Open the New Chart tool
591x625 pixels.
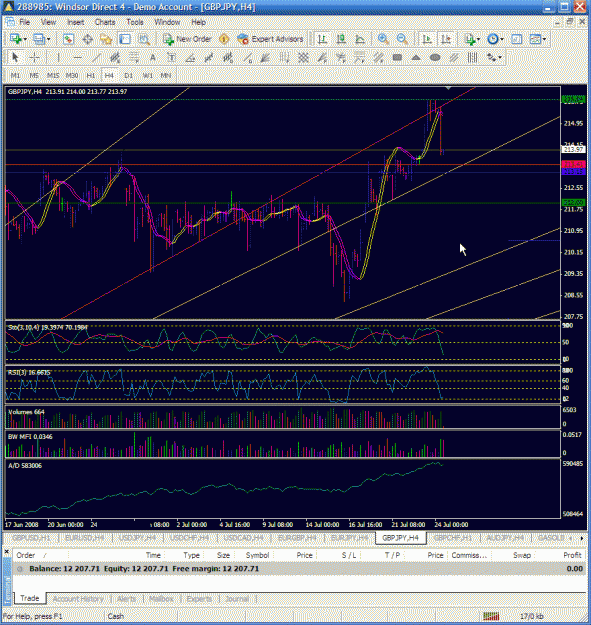[x=16, y=39]
